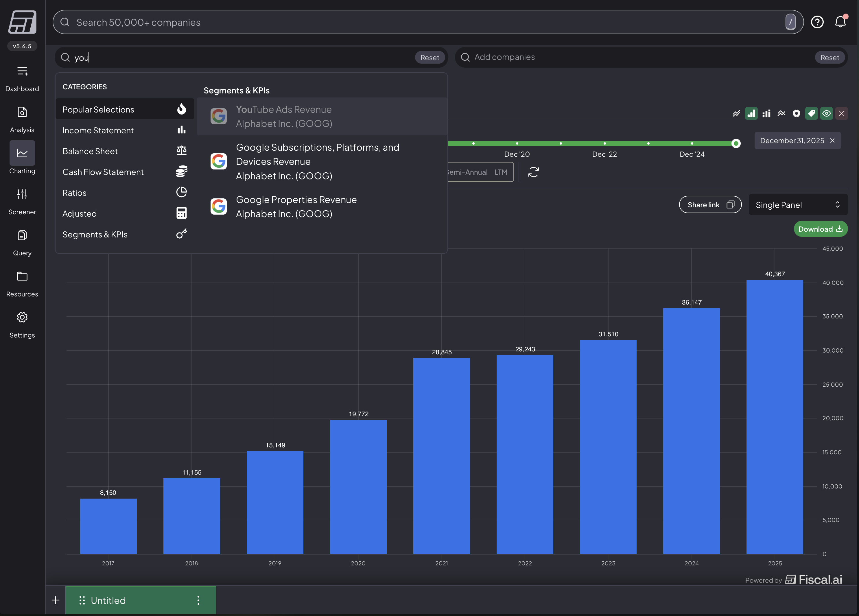The width and height of the screenshot is (859, 616).
Task: Switch to line chart type icon
Action: point(736,113)
